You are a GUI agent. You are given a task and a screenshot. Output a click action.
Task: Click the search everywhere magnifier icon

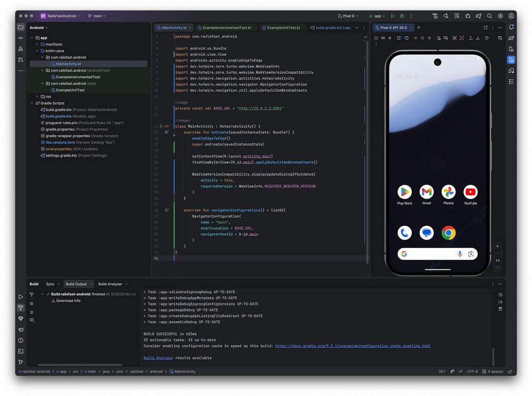489,16
